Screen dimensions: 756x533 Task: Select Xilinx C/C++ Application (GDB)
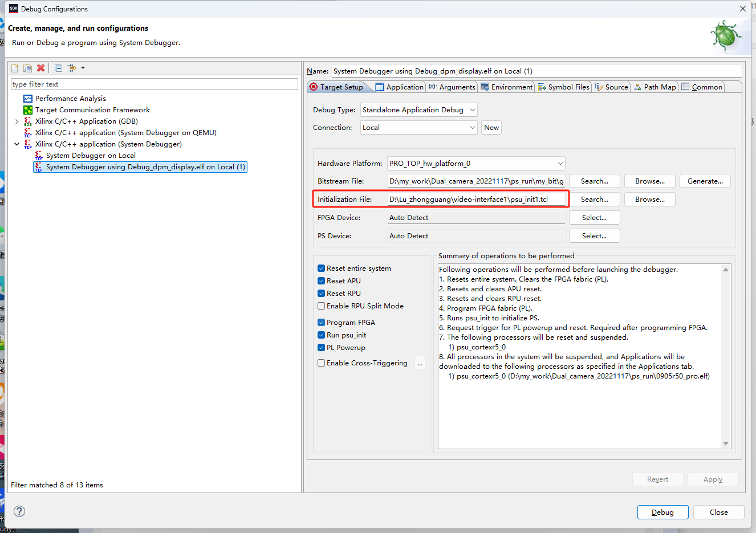(x=86, y=121)
